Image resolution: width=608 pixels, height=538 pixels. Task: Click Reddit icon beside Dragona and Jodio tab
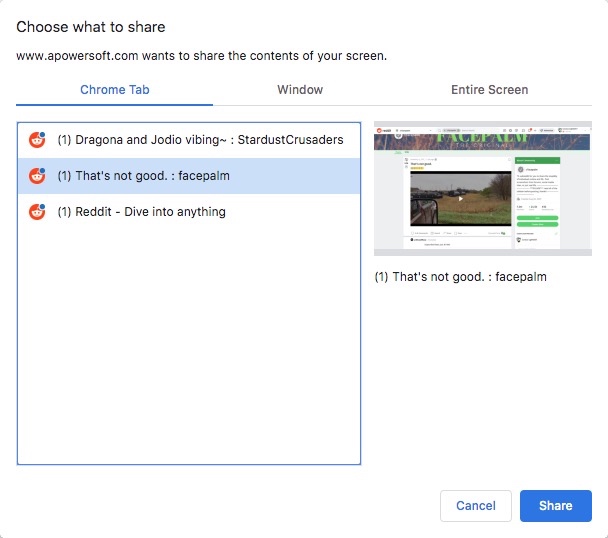pos(37,140)
